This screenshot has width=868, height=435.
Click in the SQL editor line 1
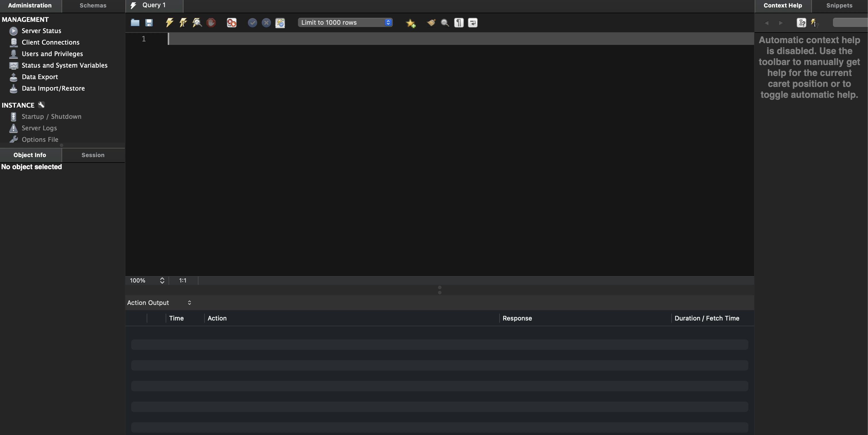click(x=438, y=39)
